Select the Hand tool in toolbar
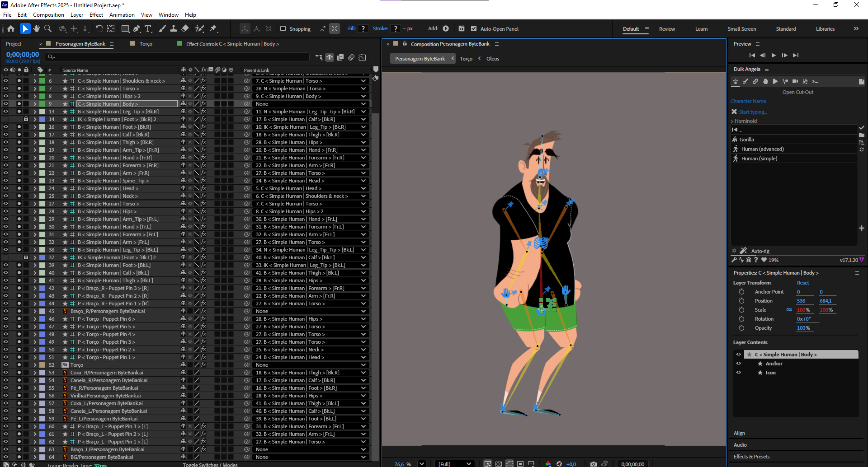 click(x=36, y=29)
